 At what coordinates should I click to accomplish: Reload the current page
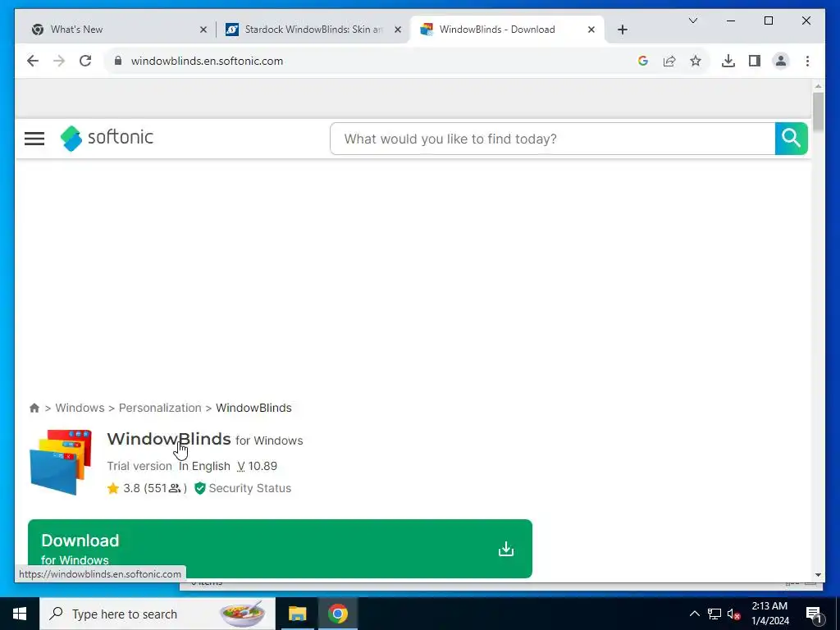click(x=85, y=61)
